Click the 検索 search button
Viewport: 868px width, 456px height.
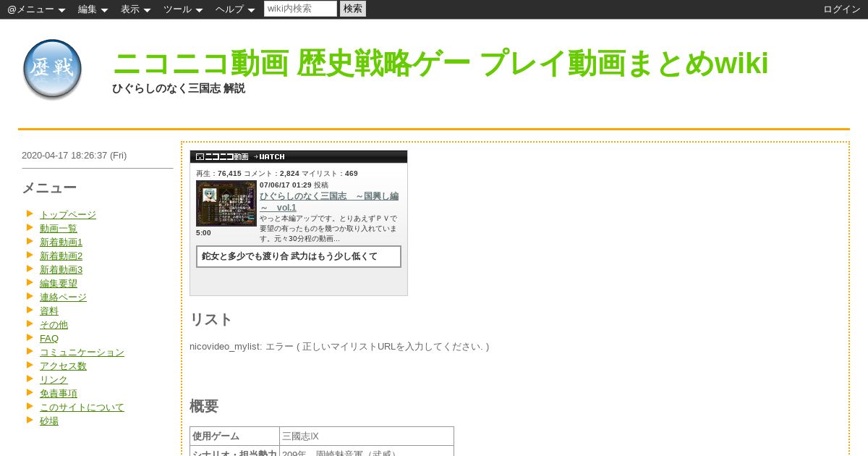pos(353,9)
